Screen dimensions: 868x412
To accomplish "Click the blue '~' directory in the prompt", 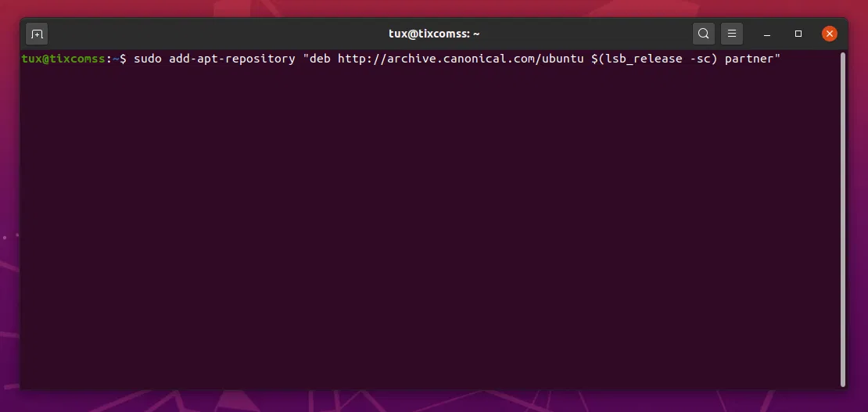I will 113,59.
